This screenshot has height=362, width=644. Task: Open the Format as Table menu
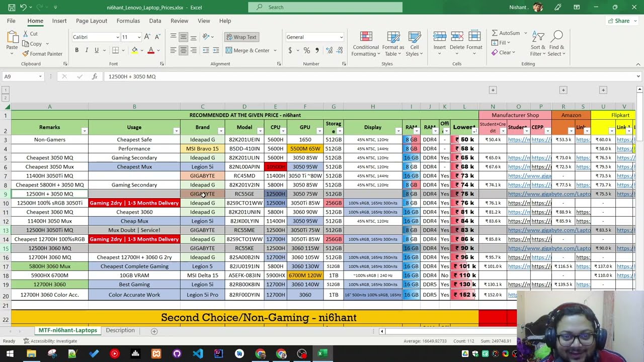pos(393,44)
